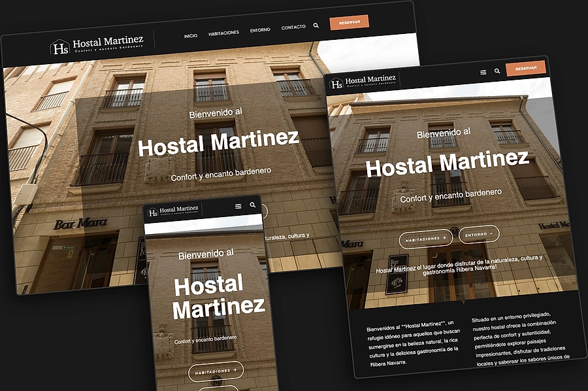Click the Hostal Martinez logo in phone mockup
The width and height of the screenshot is (588, 391).
point(173,211)
